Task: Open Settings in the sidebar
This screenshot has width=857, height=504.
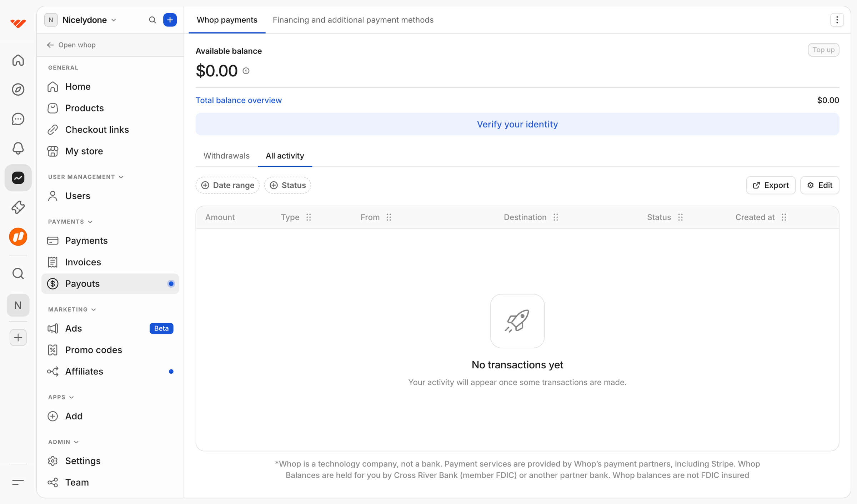Action: 110,461
